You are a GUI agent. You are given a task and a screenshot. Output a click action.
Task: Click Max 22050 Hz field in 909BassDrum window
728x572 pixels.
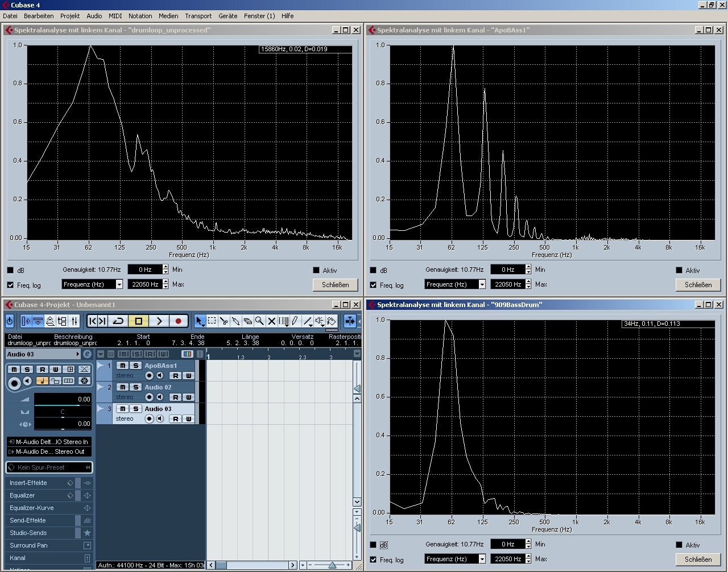click(x=508, y=559)
